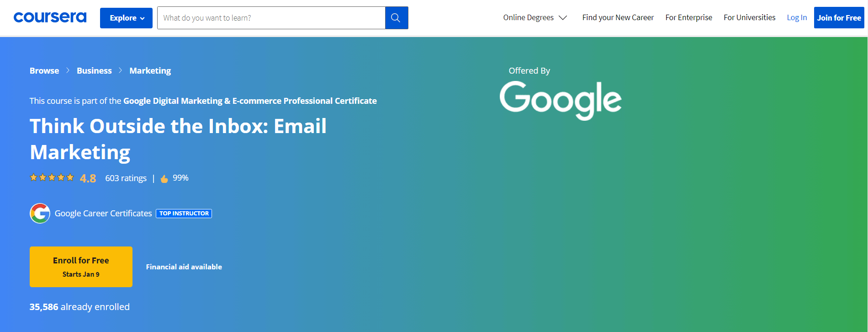Go to For Universities
Screen dimensions: 868x332
click(x=749, y=17)
